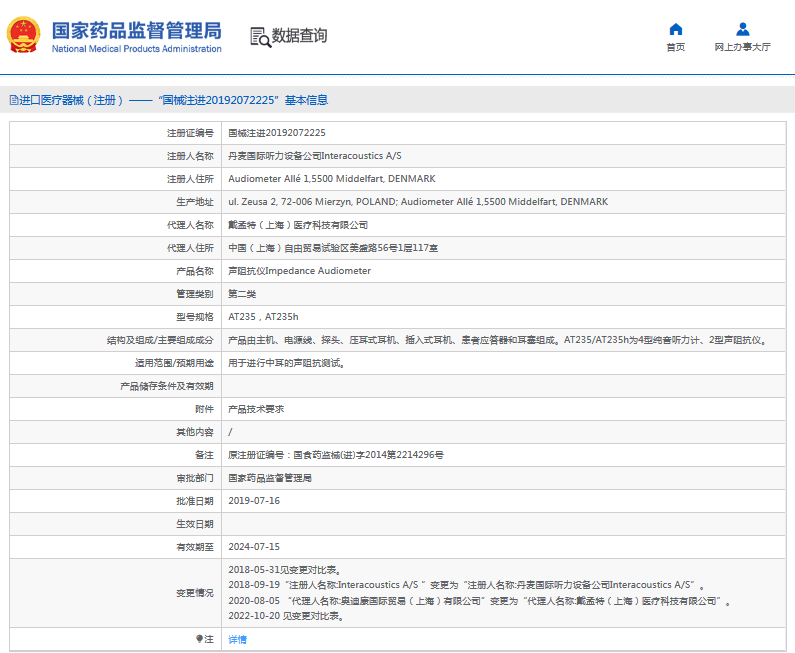This screenshot has width=795, height=653.
Task: Click the 产品储存条件及有效期 row label
Action: (x=167, y=386)
